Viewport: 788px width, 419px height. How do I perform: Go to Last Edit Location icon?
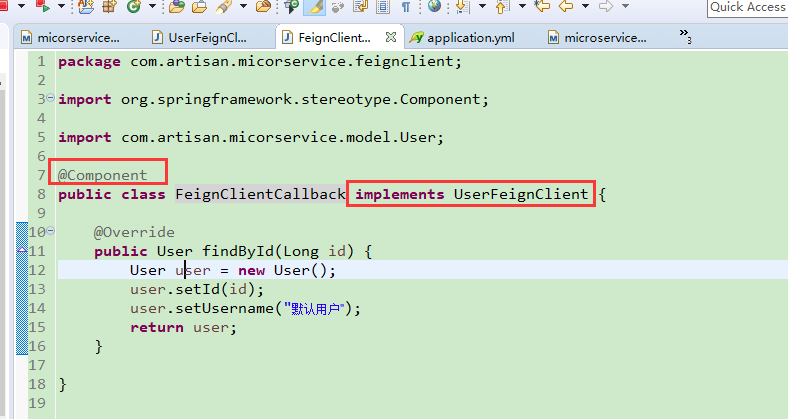(x=542, y=6)
